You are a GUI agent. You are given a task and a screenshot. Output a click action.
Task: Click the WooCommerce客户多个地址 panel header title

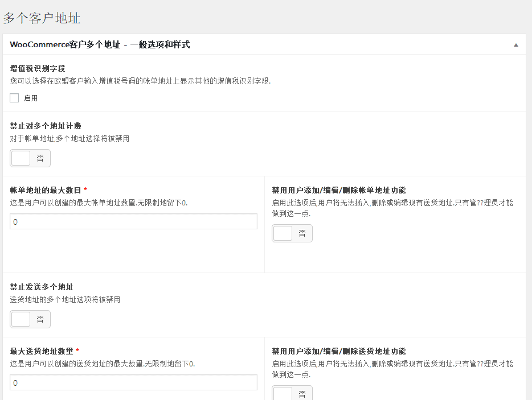(x=100, y=45)
